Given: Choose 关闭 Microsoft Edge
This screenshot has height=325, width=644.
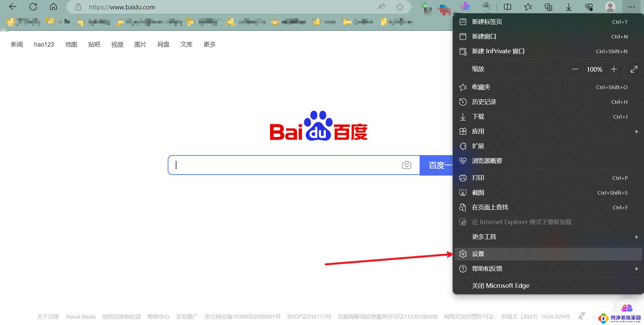Looking at the screenshot, I should (x=548, y=286).
